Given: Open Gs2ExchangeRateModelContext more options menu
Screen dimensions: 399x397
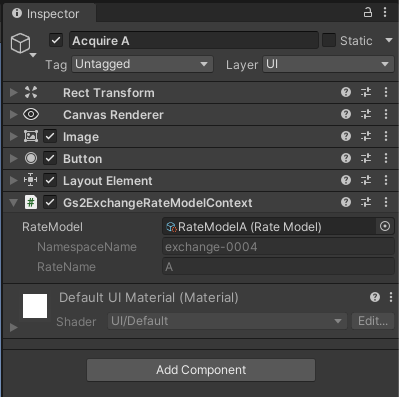Looking at the screenshot, I should pos(386,202).
